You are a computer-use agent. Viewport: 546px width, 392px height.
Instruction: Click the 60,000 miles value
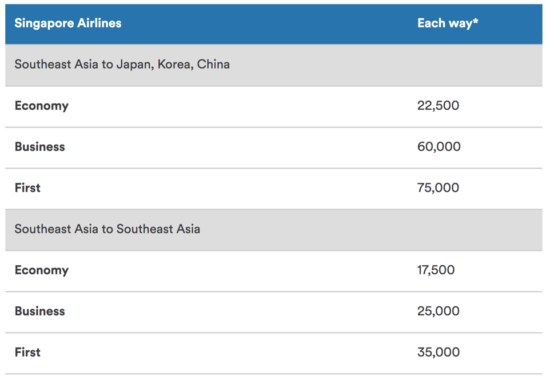439,146
